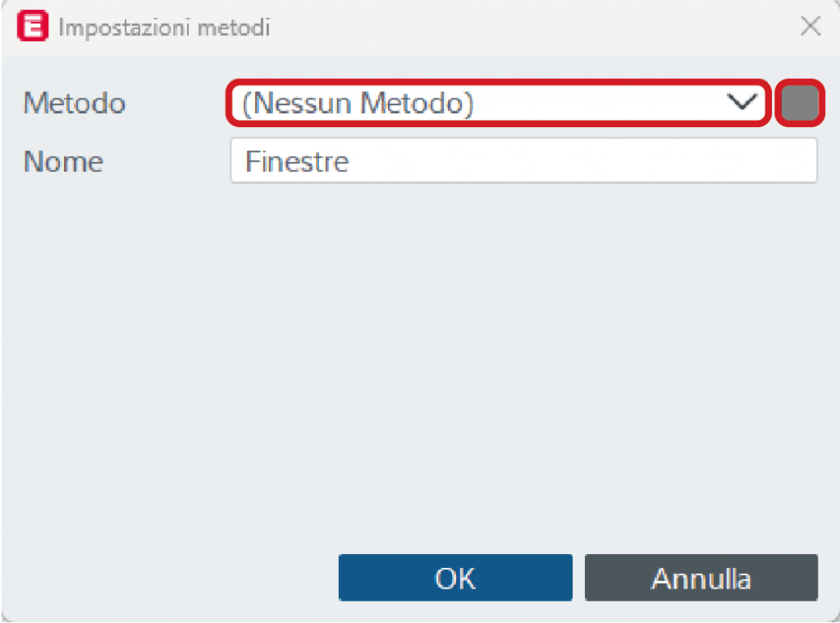This screenshot has height=623, width=840.
Task: Confirm with the OK button
Action: [x=455, y=577]
